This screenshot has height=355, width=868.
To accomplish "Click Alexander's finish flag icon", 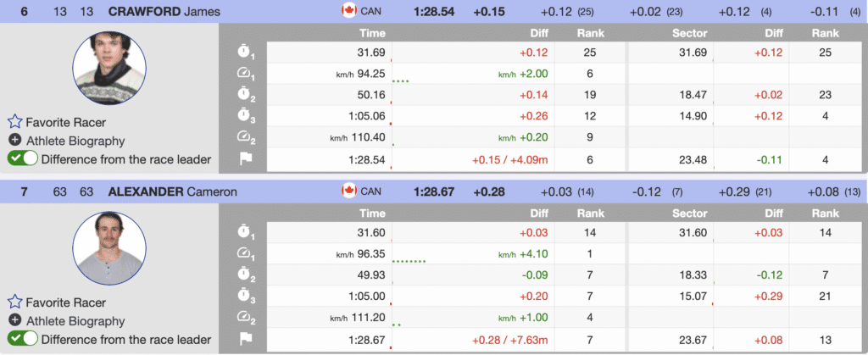I will 245,340.
